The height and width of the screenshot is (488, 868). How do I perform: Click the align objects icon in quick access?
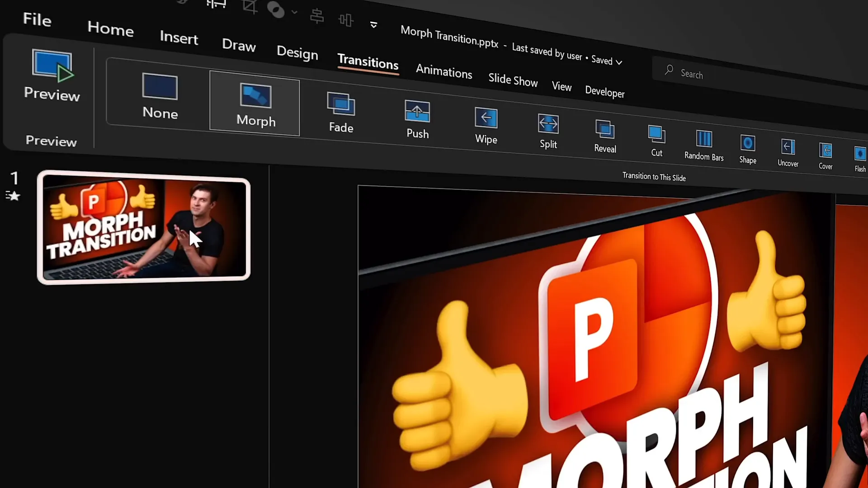317,16
